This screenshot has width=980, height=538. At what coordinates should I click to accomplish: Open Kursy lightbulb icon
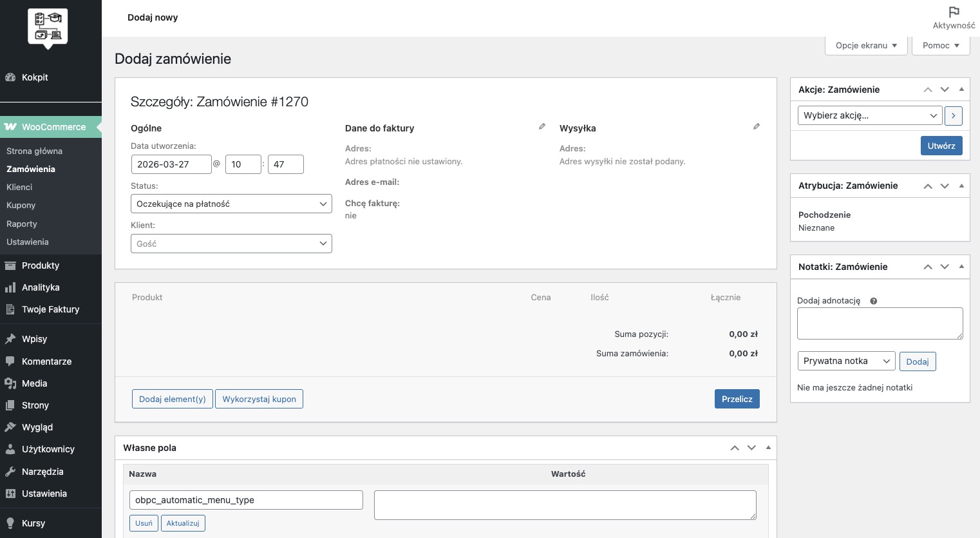[10, 523]
